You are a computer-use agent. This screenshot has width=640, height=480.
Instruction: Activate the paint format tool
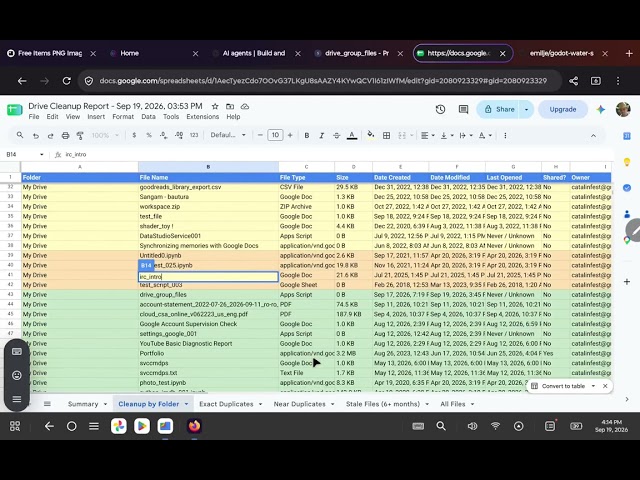(80, 136)
